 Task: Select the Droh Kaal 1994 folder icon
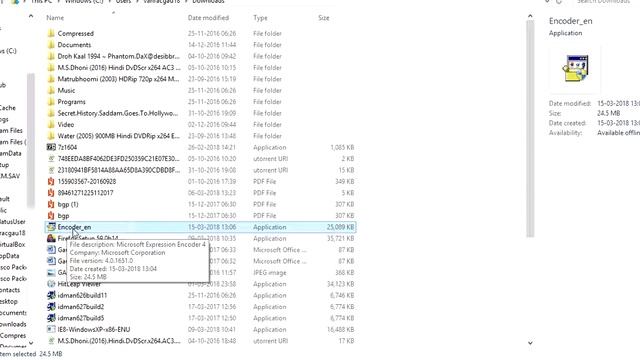[x=51, y=56]
